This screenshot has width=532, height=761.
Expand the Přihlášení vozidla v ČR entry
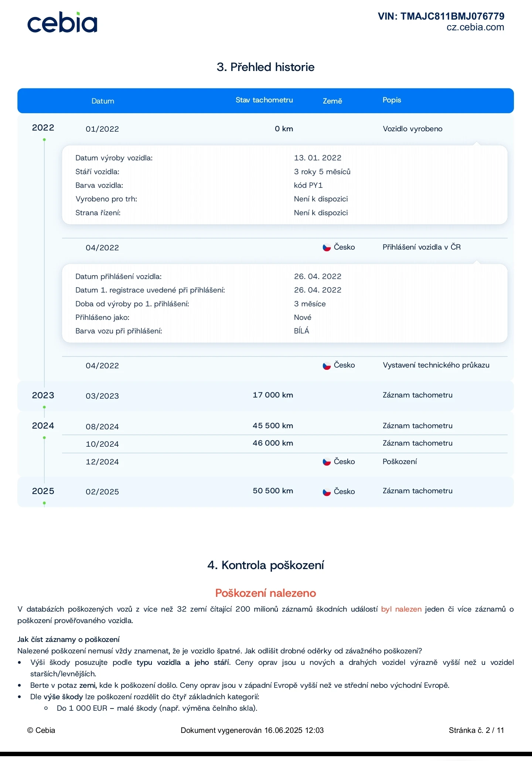pos(421,247)
